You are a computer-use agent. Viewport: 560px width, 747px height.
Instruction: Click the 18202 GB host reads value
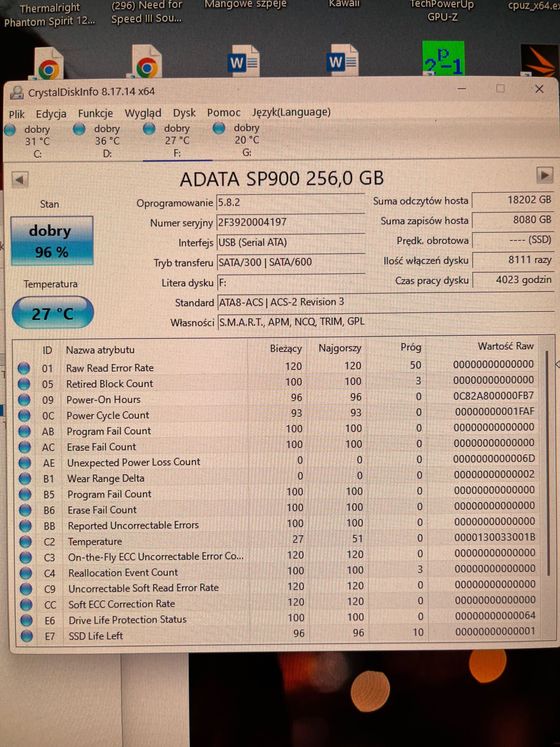[512, 200]
